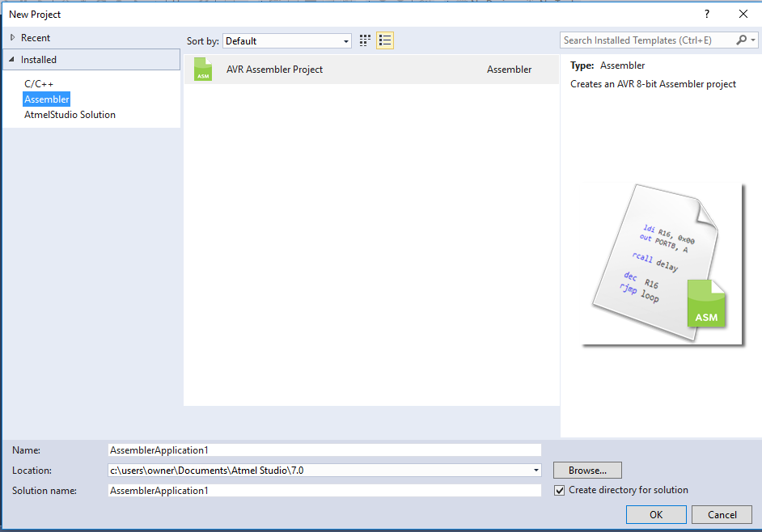Click the Assembler type column text
Viewport: 762px width, 532px height.
tap(510, 70)
